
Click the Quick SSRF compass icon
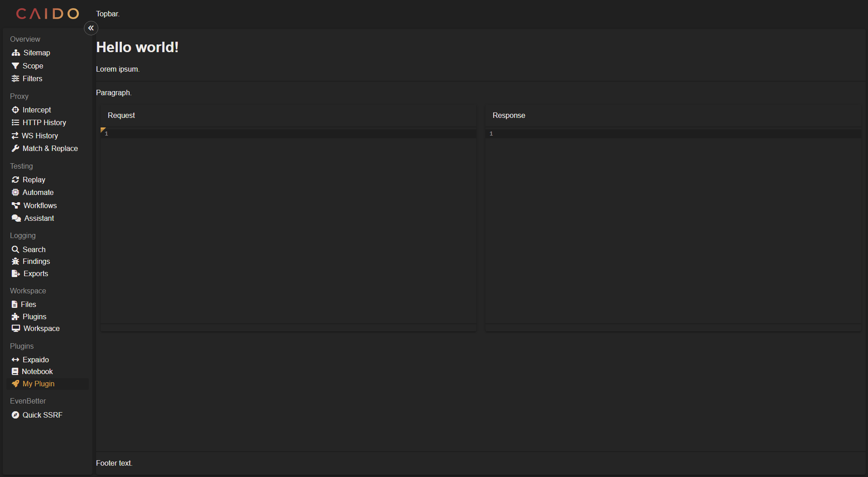15,415
